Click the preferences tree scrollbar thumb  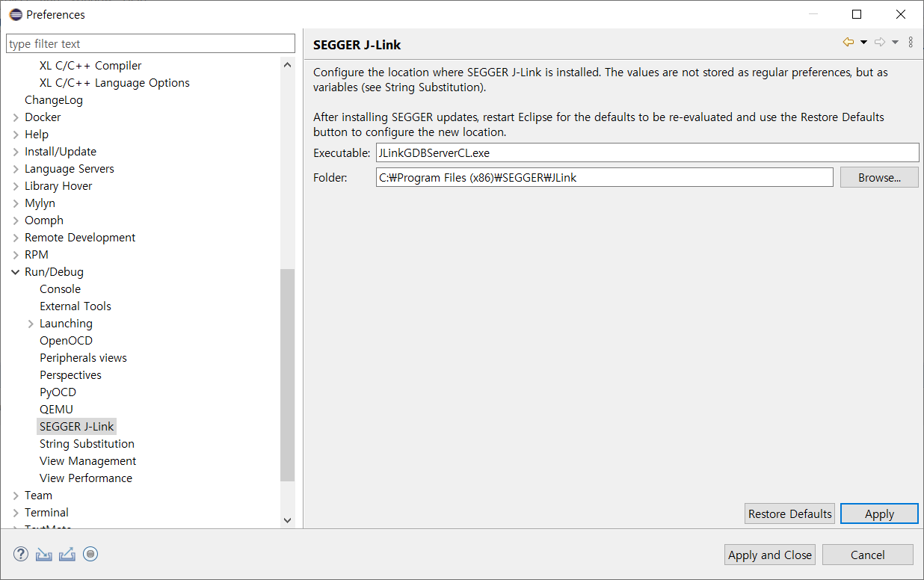click(x=288, y=374)
